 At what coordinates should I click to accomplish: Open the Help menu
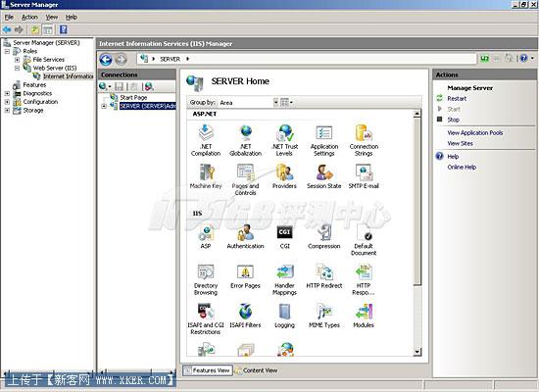point(72,17)
